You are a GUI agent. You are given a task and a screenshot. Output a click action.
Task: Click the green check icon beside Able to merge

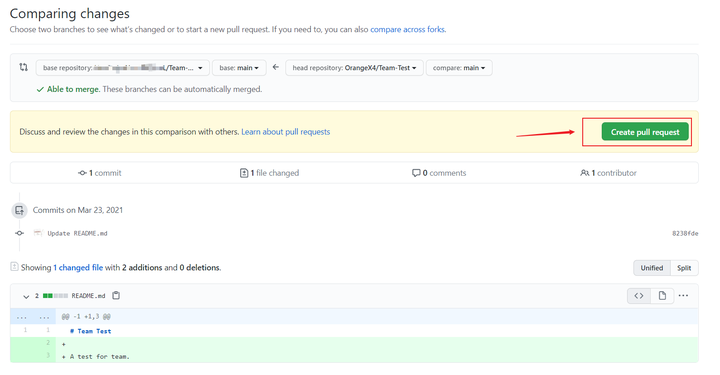pos(40,90)
